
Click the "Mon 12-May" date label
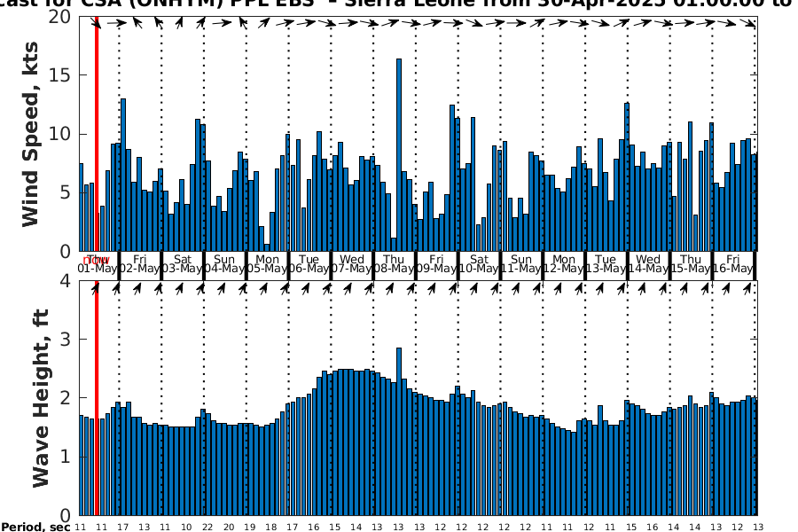[x=563, y=264]
